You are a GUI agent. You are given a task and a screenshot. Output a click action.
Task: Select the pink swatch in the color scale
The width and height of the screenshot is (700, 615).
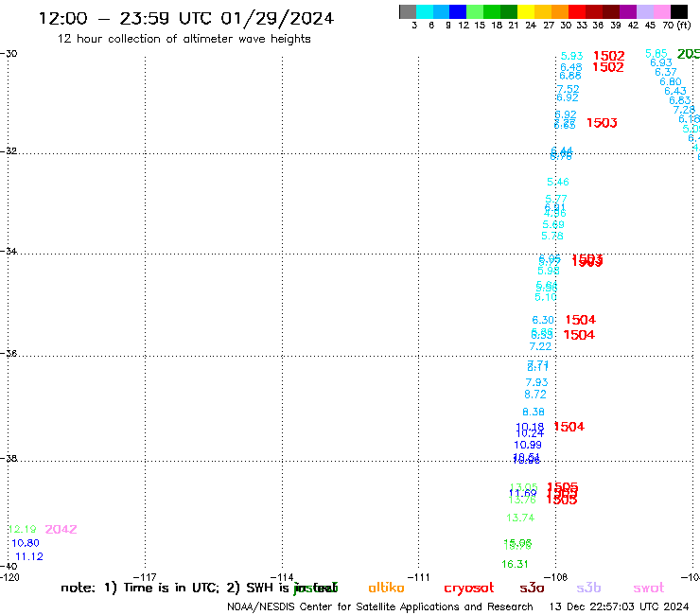tap(661, 11)
